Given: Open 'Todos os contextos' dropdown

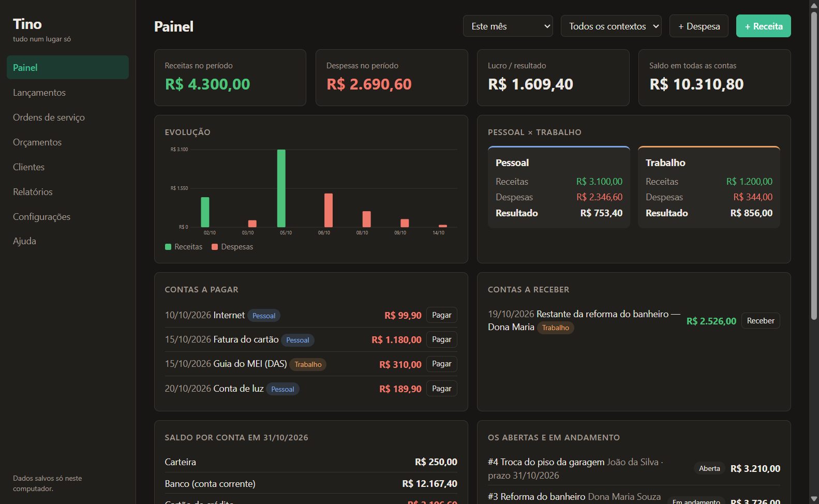Looking at the screenshot, I should coord(611,26).
